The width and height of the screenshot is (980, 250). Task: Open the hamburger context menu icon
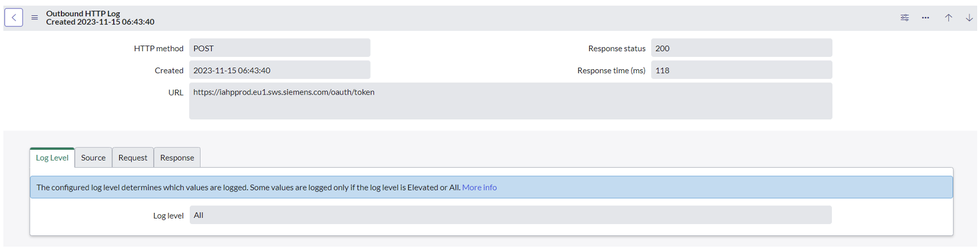tap(34, 17)
